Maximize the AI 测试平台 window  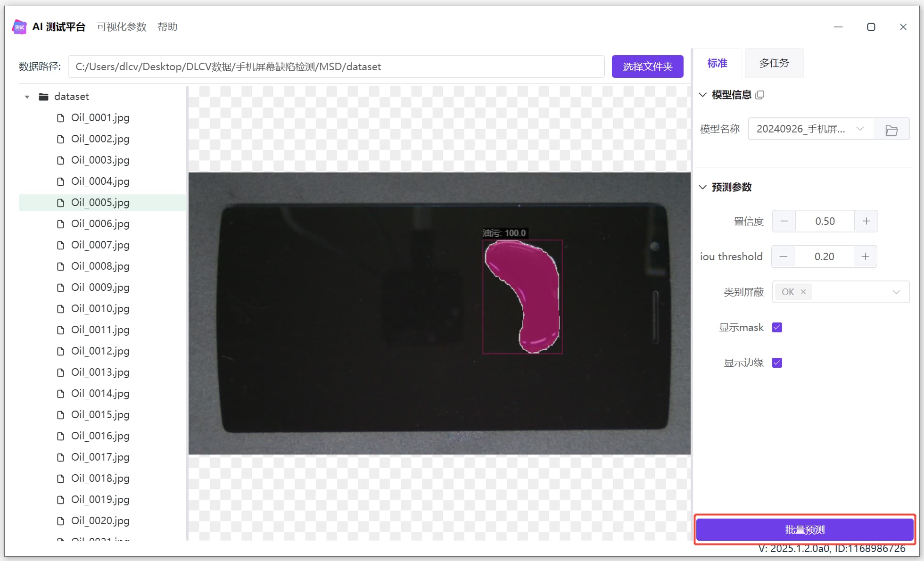pyautogui.click(x=871, y=27)
